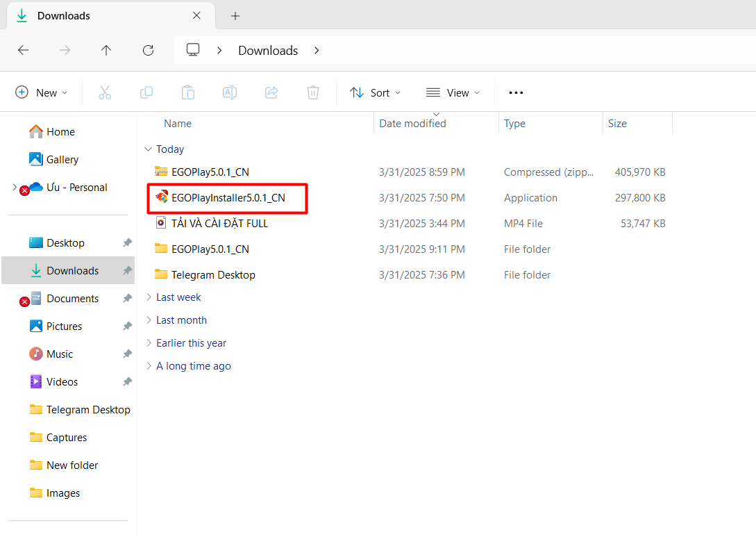Click the 3/31/2025 9:11 PM date cell

pyautogui.click(x=422, y=249)
